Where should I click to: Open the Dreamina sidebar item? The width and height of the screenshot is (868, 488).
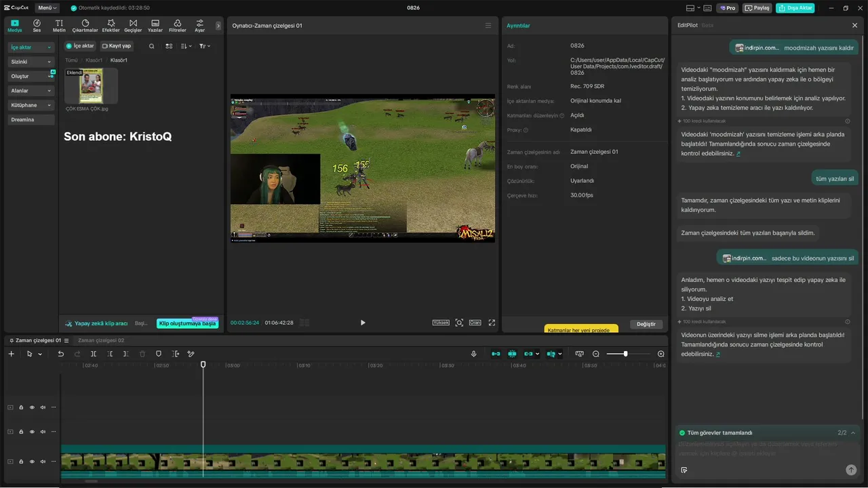coord(31,120)
